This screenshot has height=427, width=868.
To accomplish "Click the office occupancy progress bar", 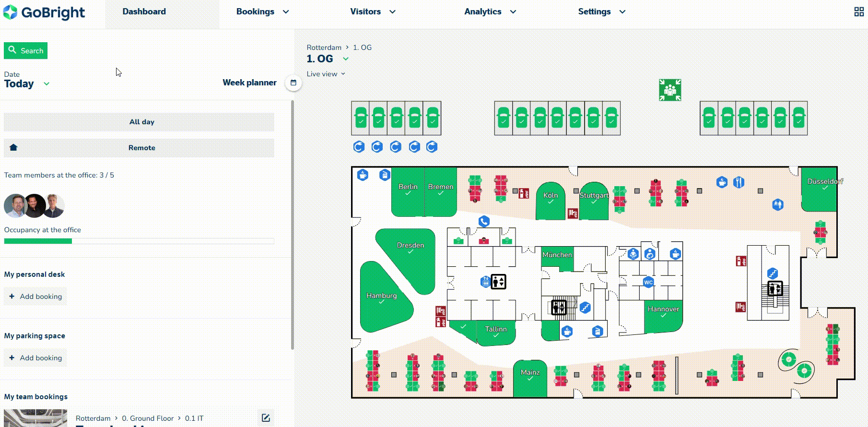I will [139, 241].
